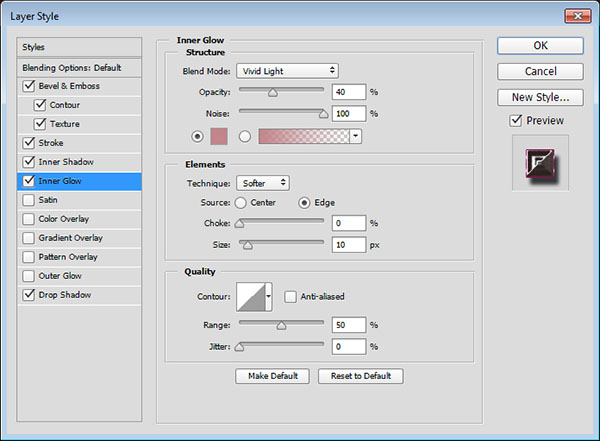Open the Technique Softer dropdown
The width and height of the screenshot is (600, 441).
(x=263, y=183)
